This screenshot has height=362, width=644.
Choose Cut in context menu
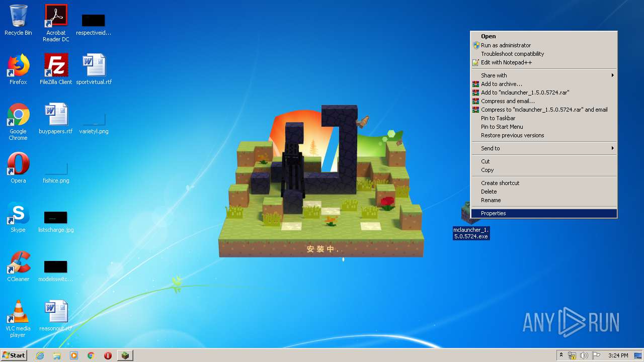click(x=543, y=161)
